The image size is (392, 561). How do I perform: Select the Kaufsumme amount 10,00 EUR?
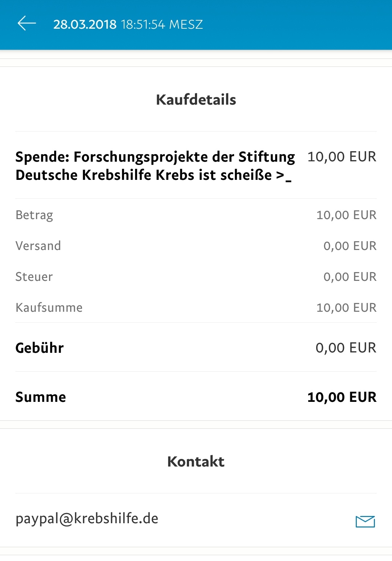[x=347, y=308]
